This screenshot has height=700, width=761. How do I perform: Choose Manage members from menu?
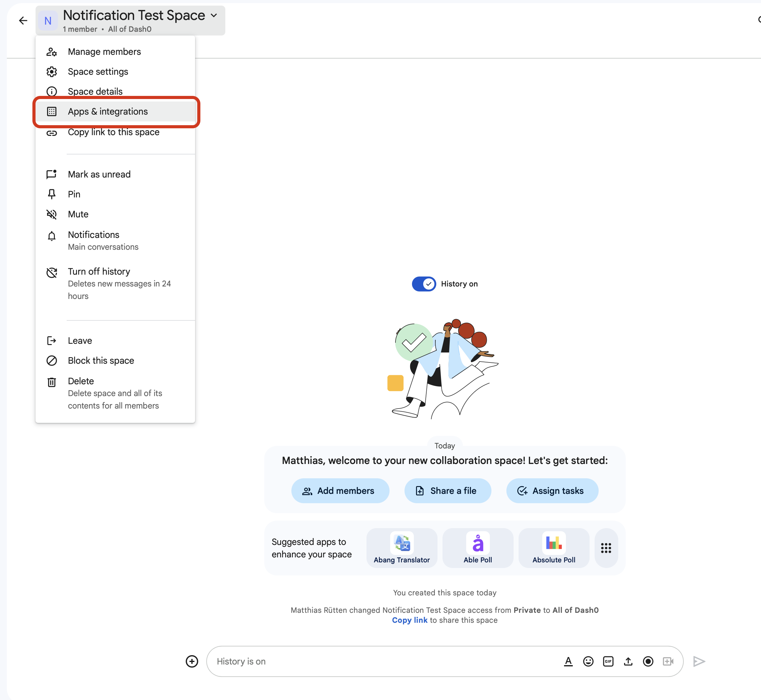tap(104, 51)
